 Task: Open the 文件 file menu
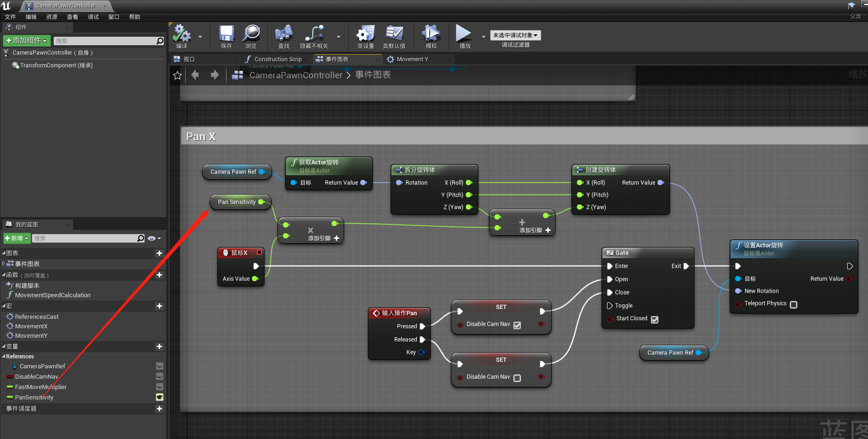(x=10, y=17)
